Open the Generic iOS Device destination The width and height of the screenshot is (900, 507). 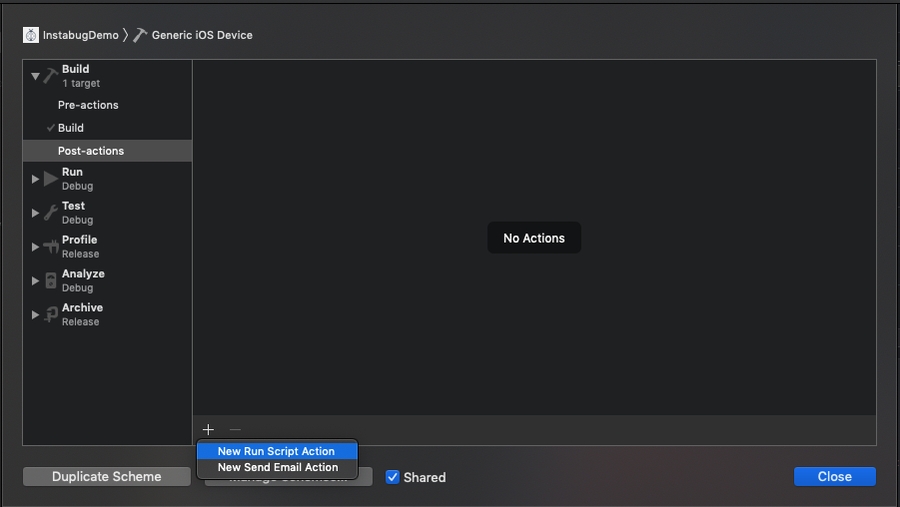[201, 35]
